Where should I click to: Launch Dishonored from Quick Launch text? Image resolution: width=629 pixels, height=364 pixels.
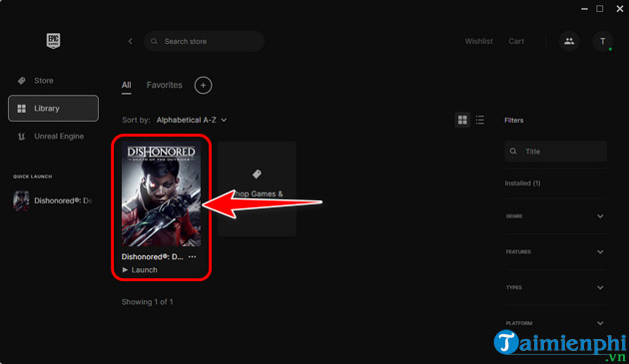pos(63,200)
